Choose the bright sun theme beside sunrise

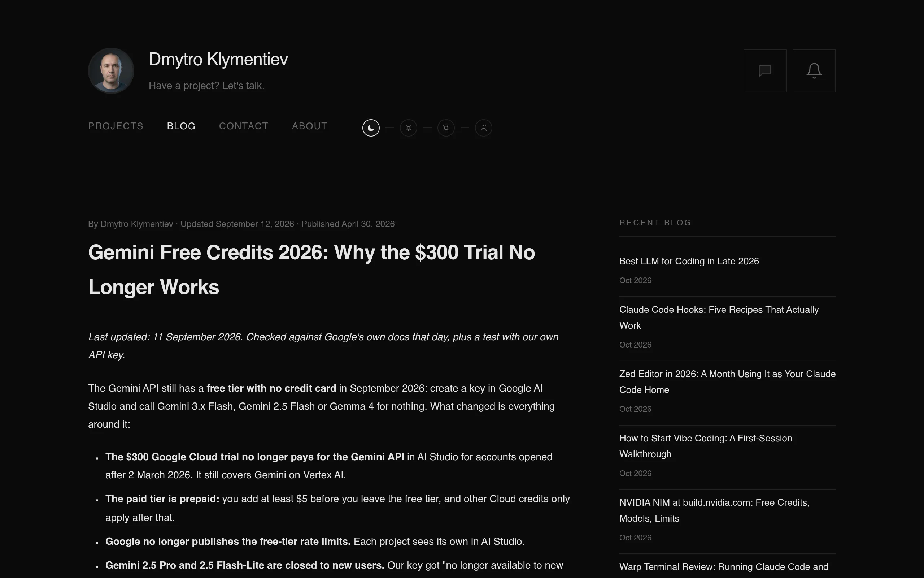coord(446,128)
